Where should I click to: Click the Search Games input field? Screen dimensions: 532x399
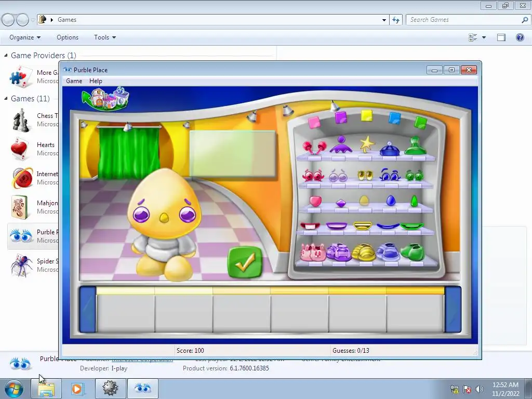(x=463, y=20)
